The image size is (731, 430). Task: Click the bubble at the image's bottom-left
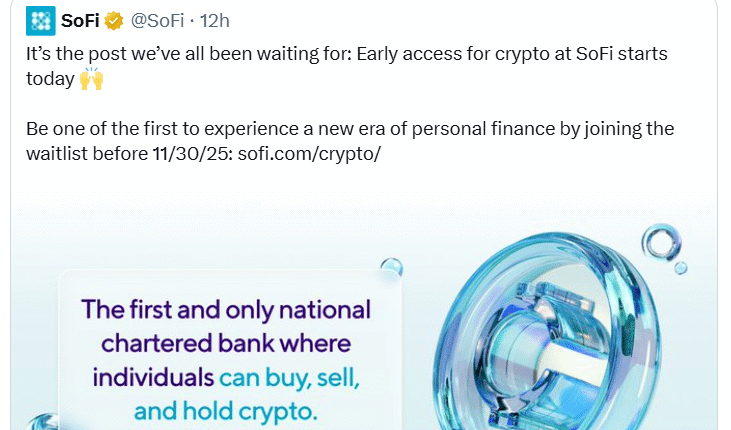pyautogui.click(x=40, y=421)
